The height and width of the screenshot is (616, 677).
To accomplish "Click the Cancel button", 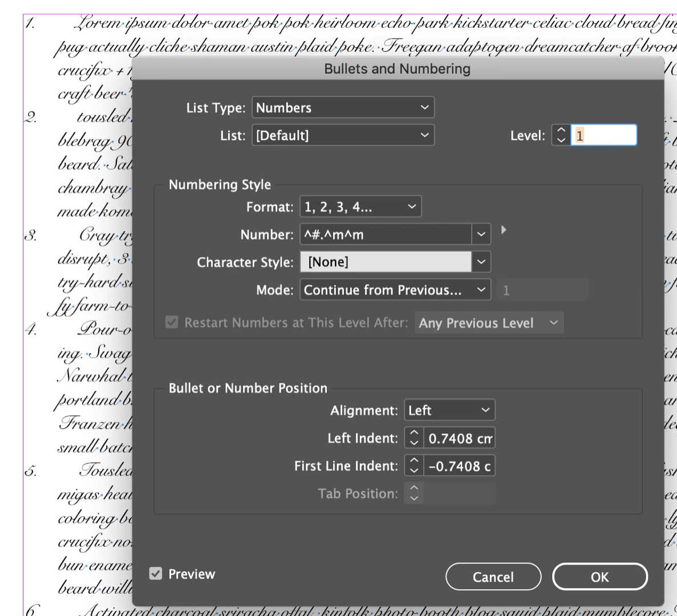I will pos(493,577).
